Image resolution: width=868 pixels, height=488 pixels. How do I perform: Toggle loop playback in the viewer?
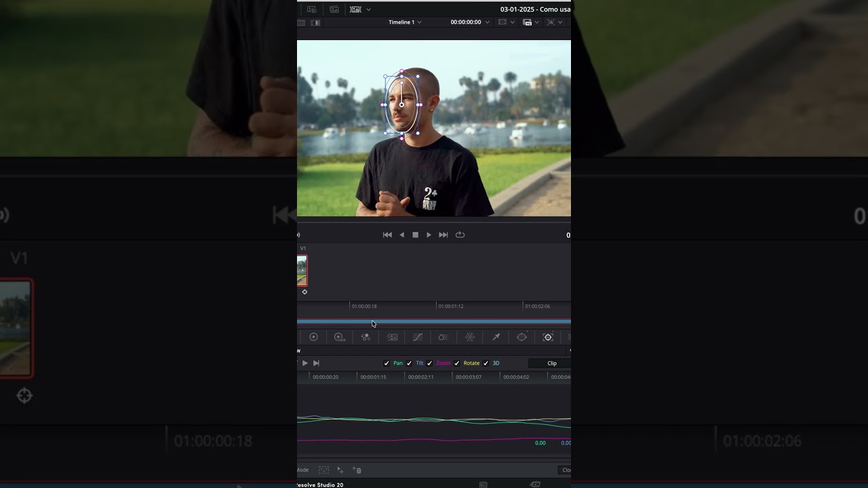(460, 235)
